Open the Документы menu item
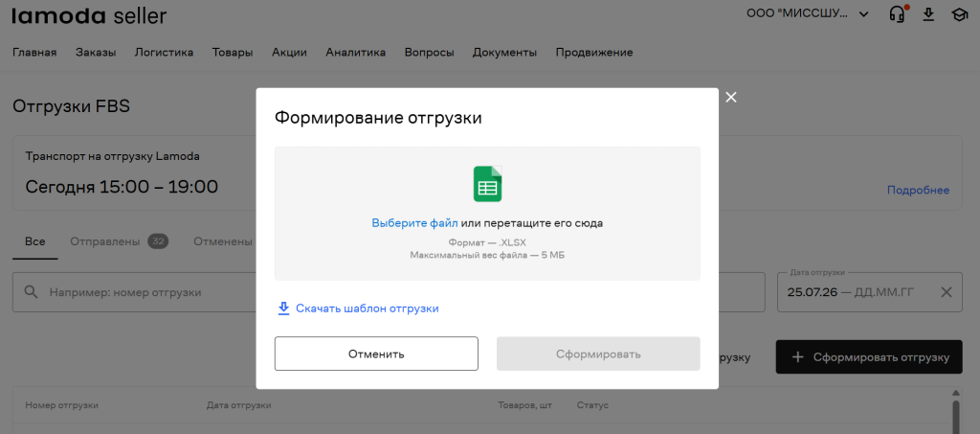Image resolution: width=980 pixels, height=434 pixels. (x=504, y=53)
